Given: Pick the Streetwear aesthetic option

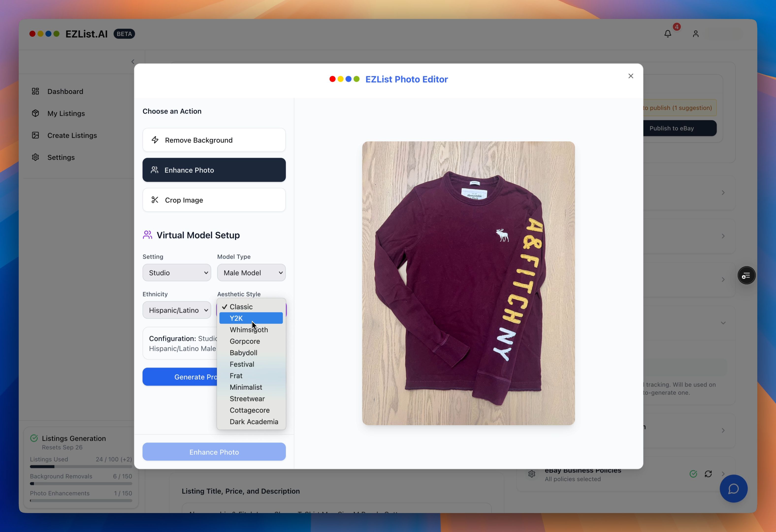Looking at the screenshot, I should pyautogui.click(x=247, y=399).
